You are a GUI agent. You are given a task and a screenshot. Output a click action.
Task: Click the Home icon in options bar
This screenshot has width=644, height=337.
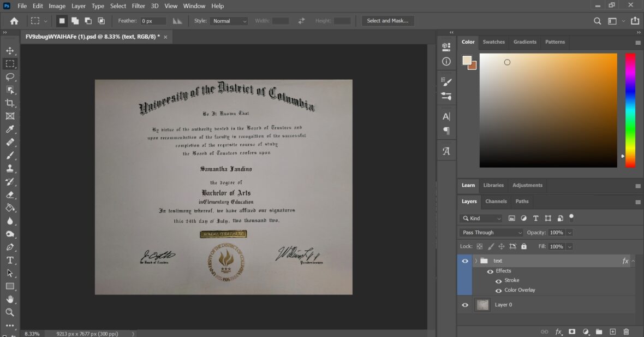(x=14, y=21)
